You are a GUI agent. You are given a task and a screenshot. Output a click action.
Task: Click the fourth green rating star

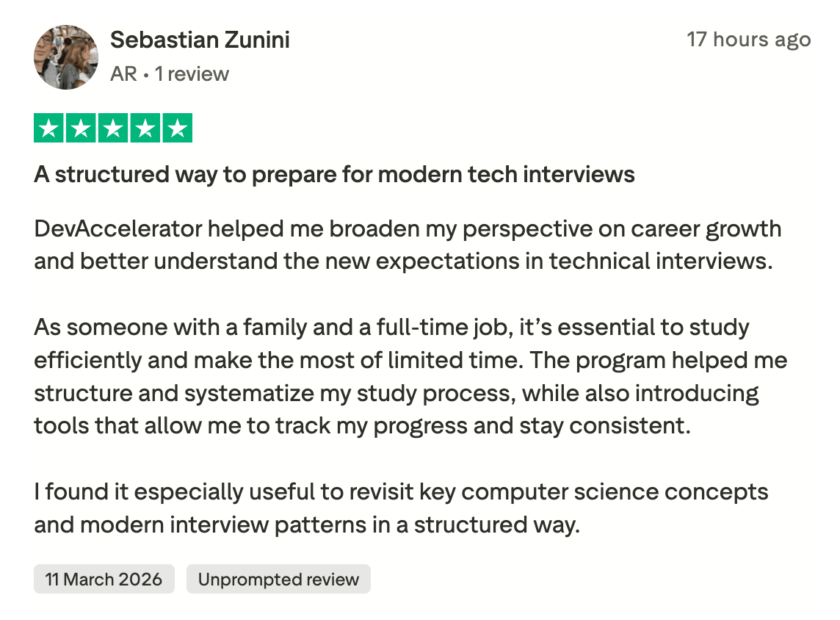click(145, 129)
